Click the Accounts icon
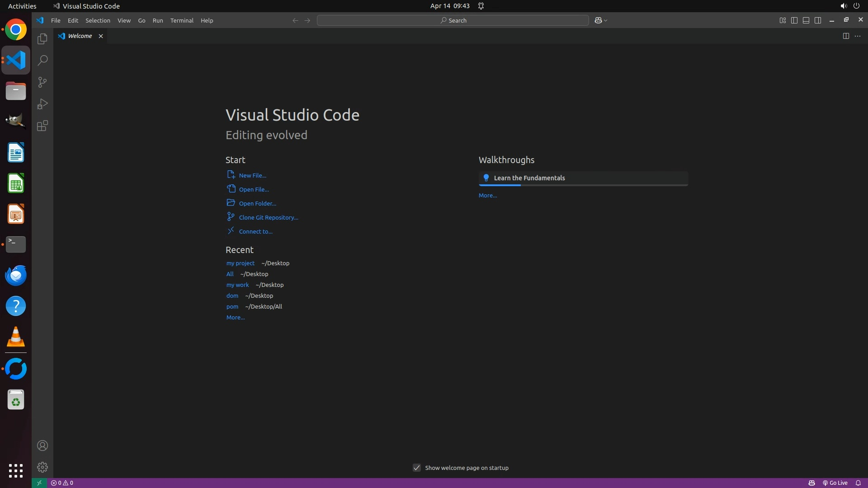Image resolution: width=868 pixels, height=488 pixels. (x=42, y=446)
